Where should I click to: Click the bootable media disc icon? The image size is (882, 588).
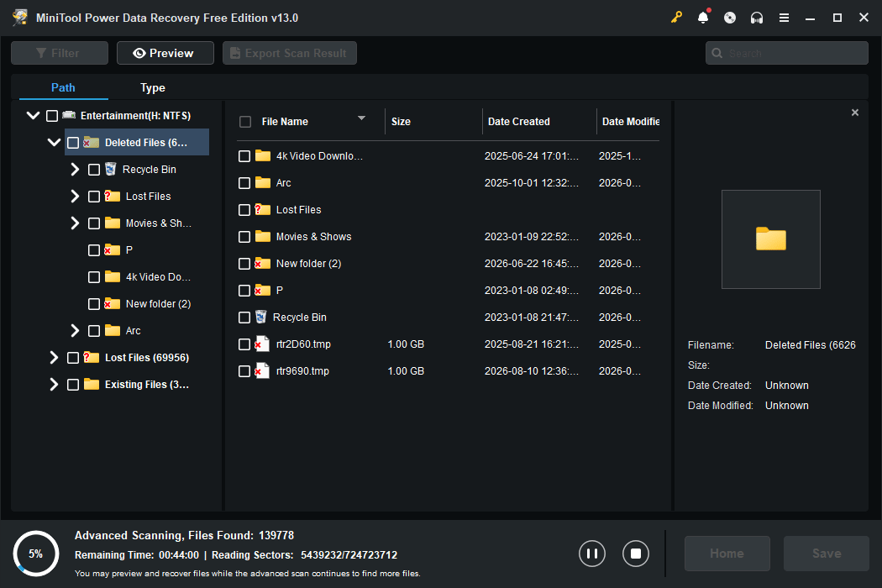(730, 18)
